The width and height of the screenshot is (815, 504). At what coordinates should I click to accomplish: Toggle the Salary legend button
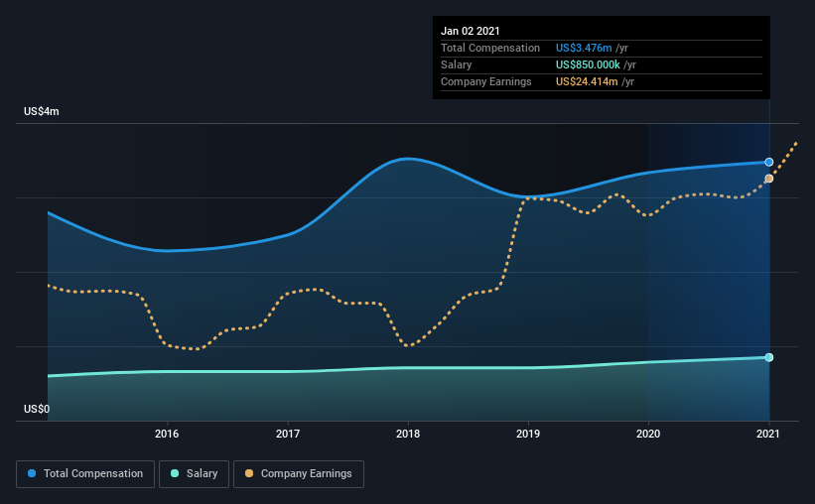coord(194,474)
